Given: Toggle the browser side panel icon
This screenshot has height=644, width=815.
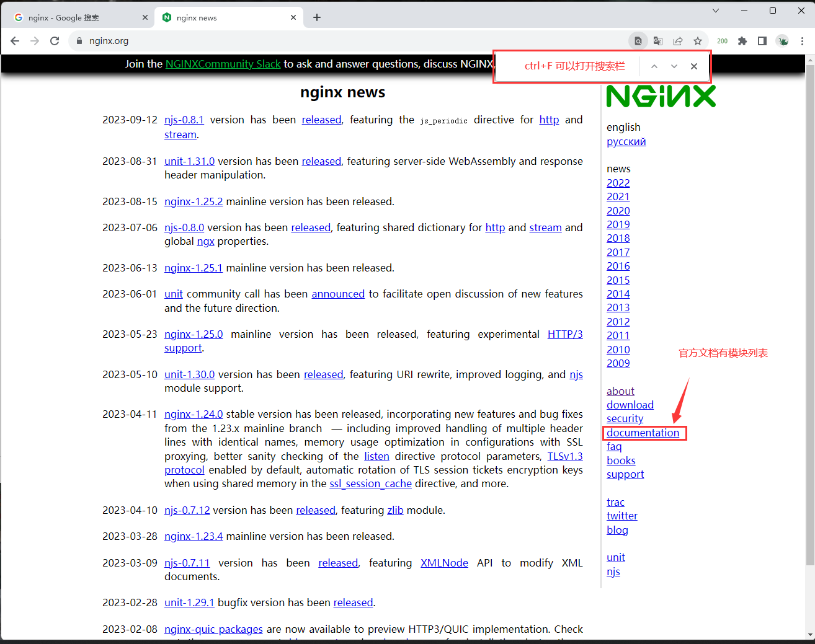Looking at the screenshot, I should (x=762, y=41).
